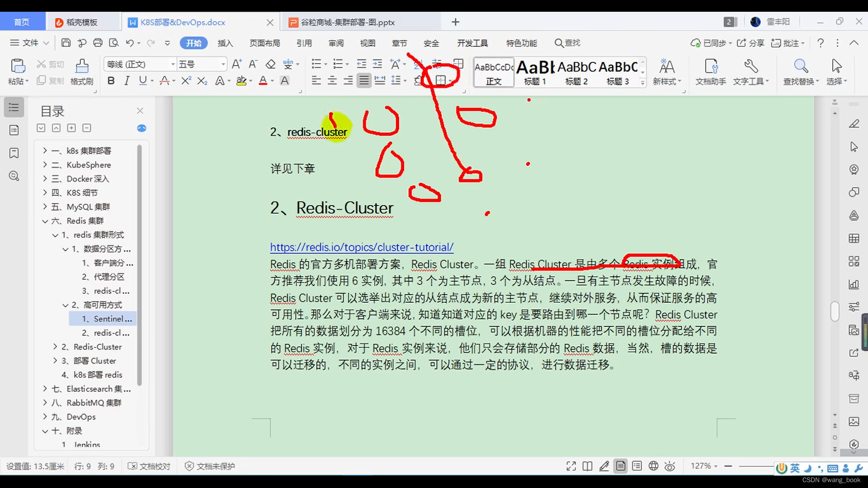This screenshot has width=868, height=488.
Task: Apply strikethrough font style
Action: [x=165, y=81]
